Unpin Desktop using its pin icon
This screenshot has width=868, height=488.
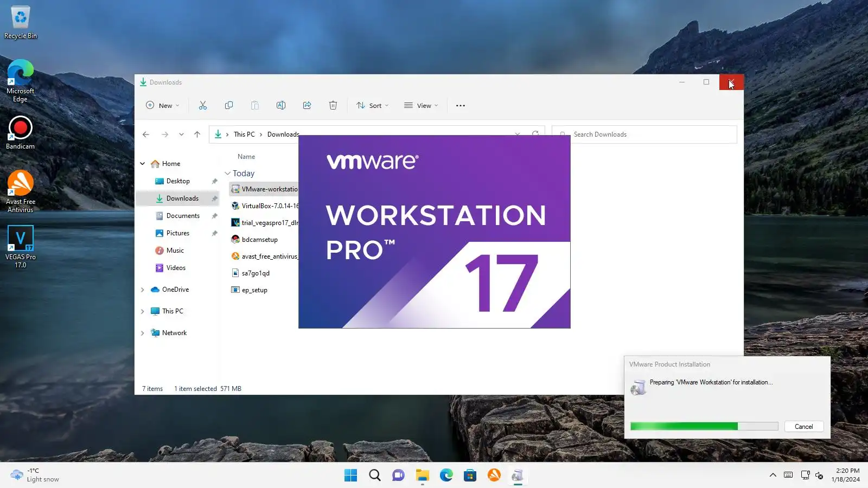[214, 181]
